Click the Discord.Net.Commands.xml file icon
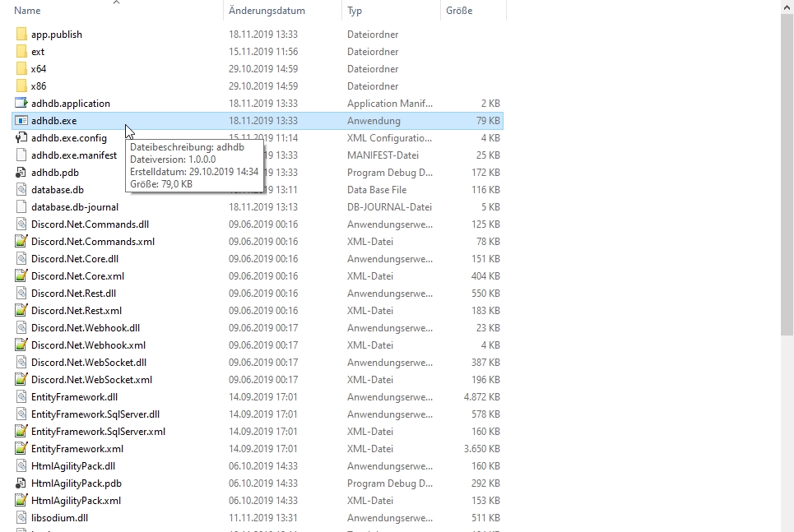This screenshot has width=794, height=532. point(21,242)
